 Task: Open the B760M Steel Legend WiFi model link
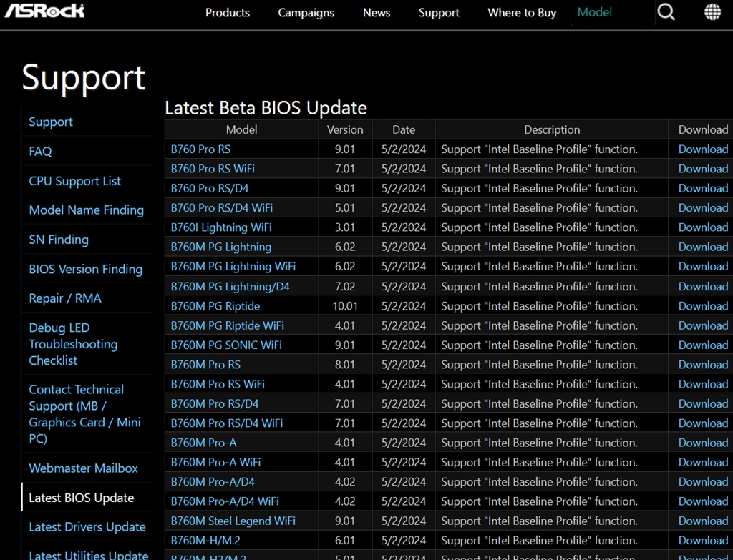tap(233, 521)
